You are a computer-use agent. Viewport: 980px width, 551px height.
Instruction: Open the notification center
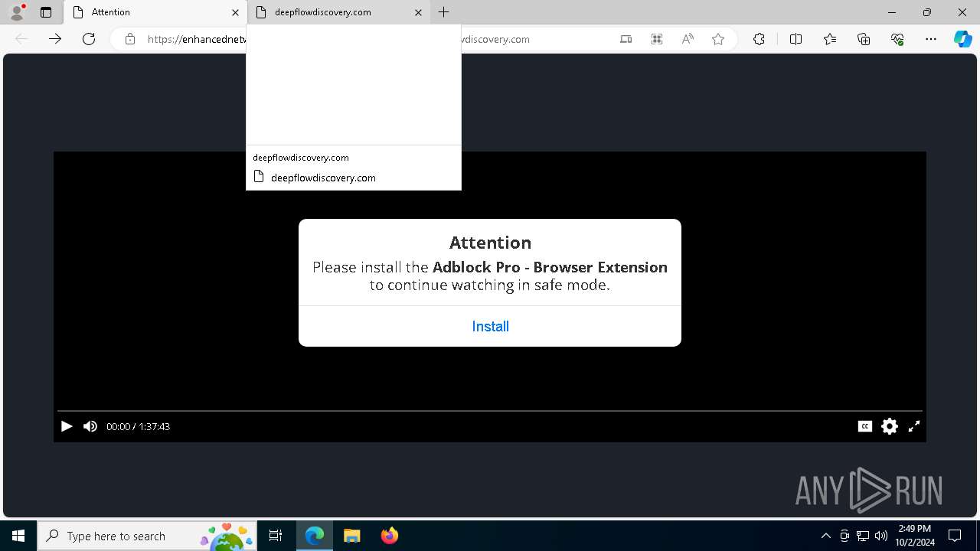955,536
